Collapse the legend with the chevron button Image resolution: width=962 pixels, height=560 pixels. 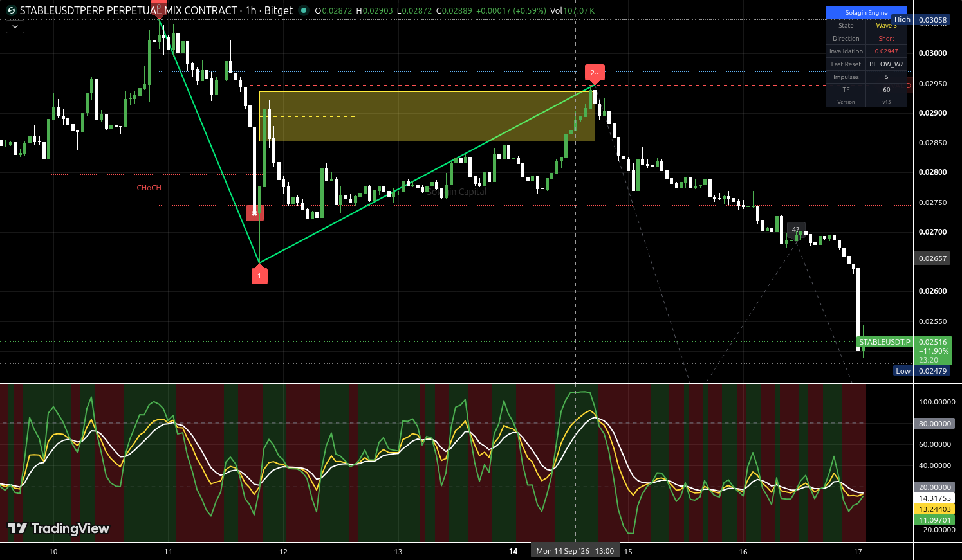click(x=15, y=27)
